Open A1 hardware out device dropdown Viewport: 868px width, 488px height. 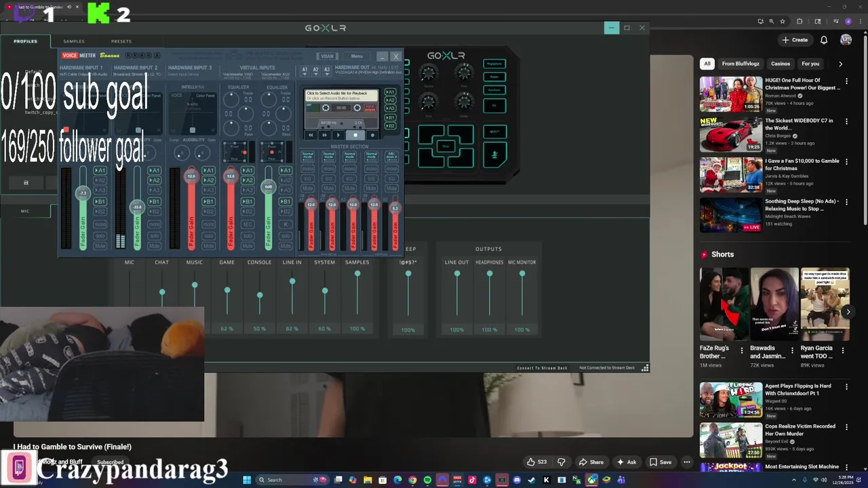[x=304, y=70]
